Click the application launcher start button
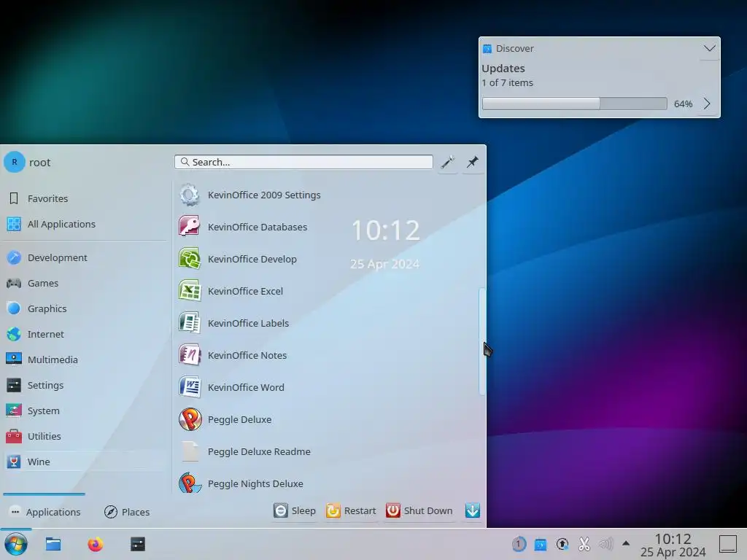Image resolution: width=747 pixels, height=560 pixels. tap(16, 544)
